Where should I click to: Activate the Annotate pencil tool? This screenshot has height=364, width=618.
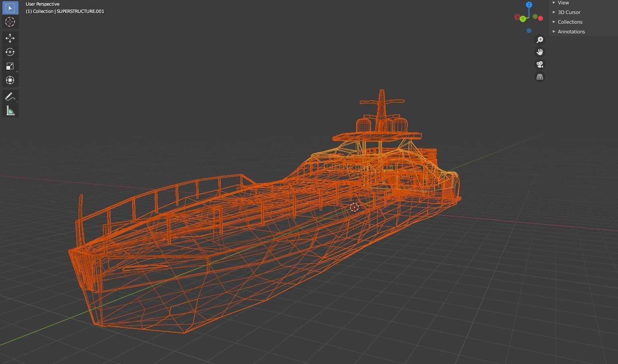click(10, 97)
